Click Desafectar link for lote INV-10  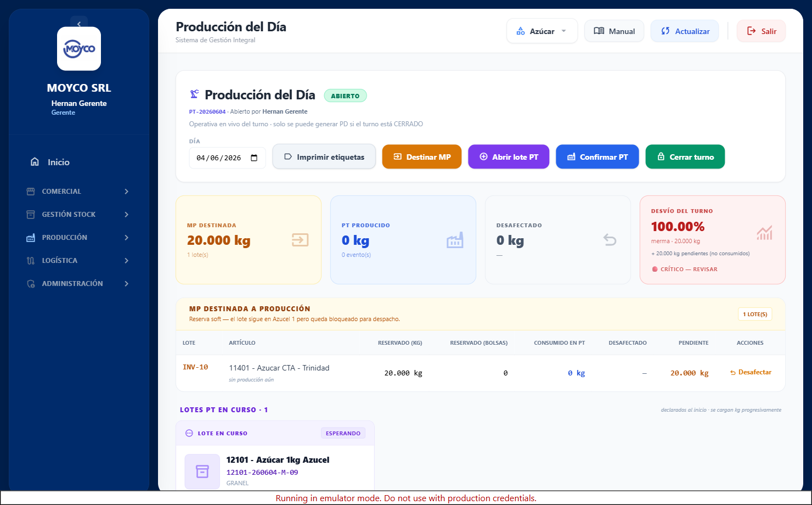click(751, 373)
